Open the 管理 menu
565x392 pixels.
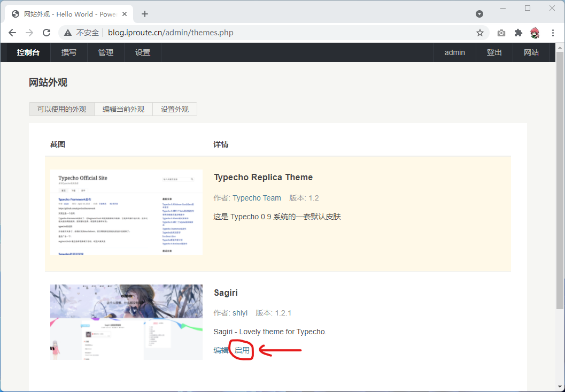[x=106, y=52]
